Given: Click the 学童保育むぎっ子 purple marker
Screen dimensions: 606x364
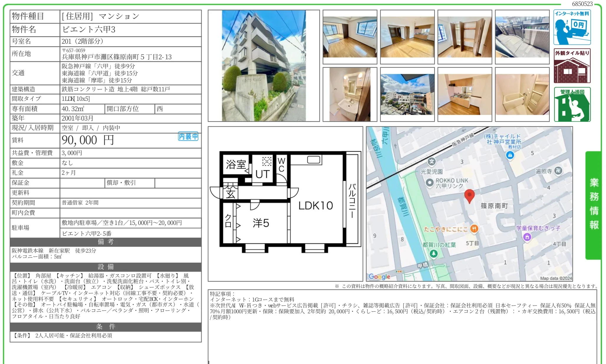Looking at the screenshot, I should tap(527, 237).
